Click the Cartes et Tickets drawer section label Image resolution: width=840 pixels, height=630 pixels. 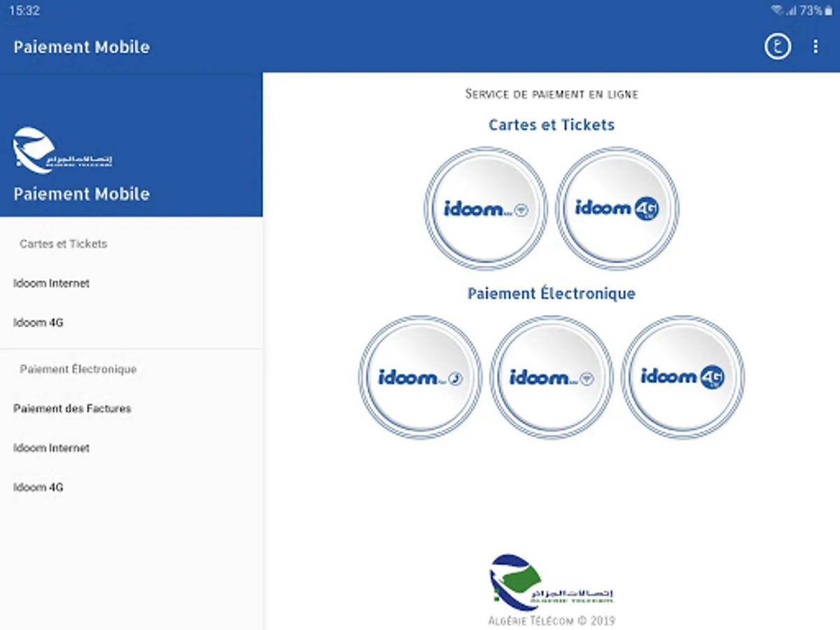64,244
